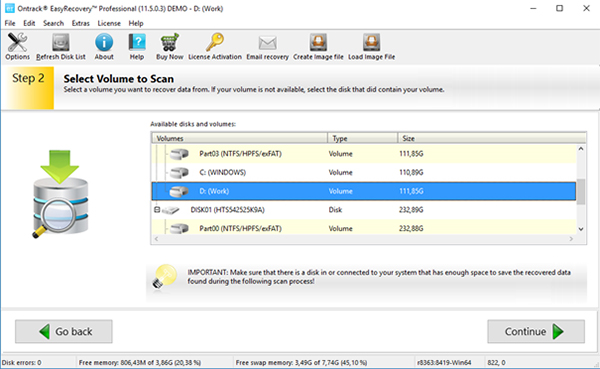Open the Extras menu
Screen dimensions: 600x369
tap(80, 23)
